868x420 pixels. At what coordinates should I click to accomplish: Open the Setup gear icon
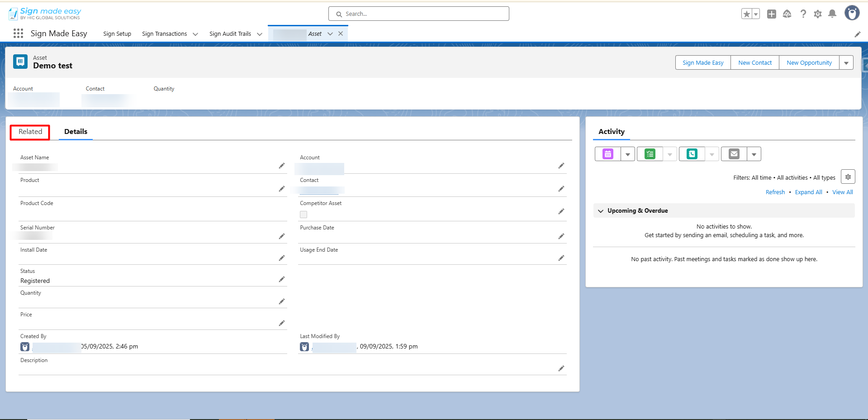[x=817, y=14]
